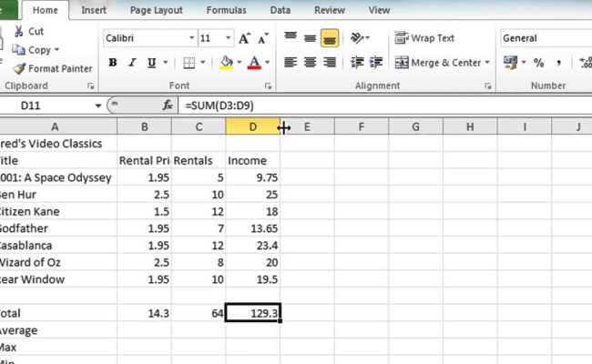Open Formulas tab
Viewport: 592px width, 364px height.
(x=226, y=10)
